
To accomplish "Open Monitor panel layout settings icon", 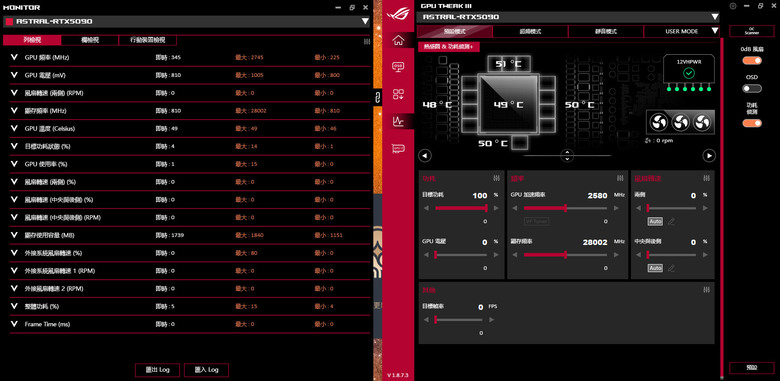I will click(367, 42).
